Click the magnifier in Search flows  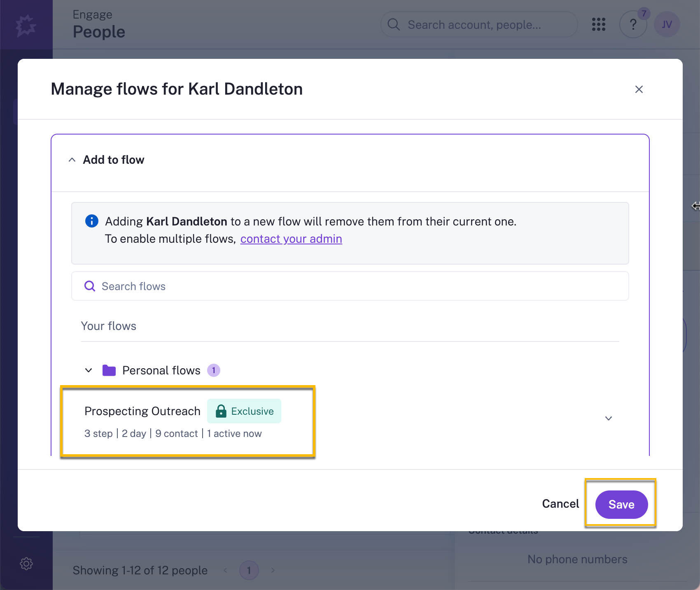89,286
